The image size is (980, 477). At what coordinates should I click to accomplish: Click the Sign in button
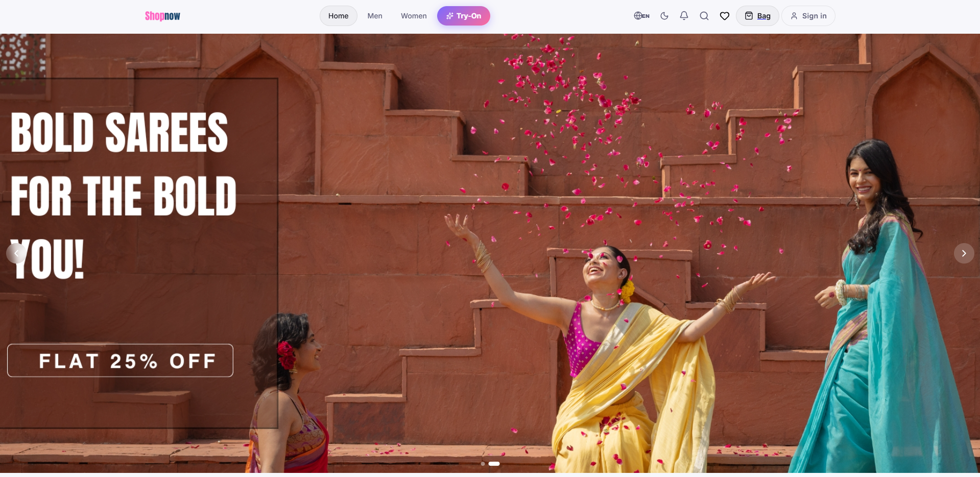pyautogui.click(x=808, y=16)
